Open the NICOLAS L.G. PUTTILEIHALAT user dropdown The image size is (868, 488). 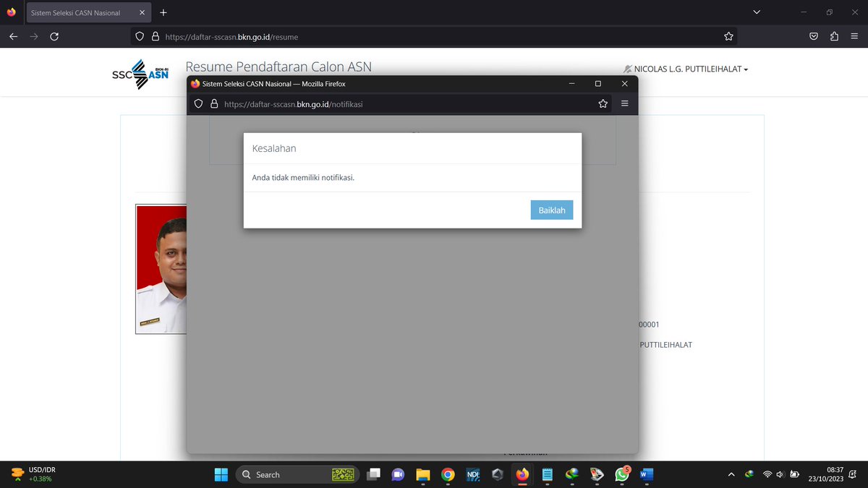pyautogui.click(x=686, y=69)
